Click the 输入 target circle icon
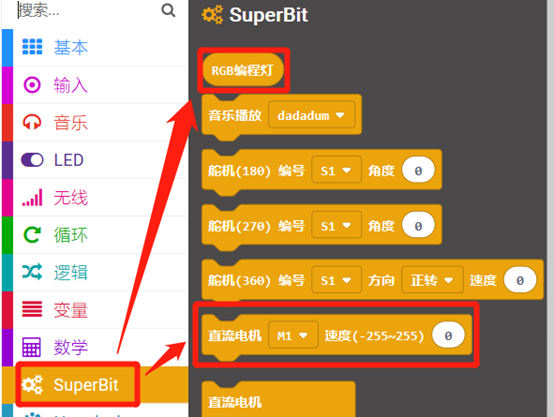 click(32, 85)
